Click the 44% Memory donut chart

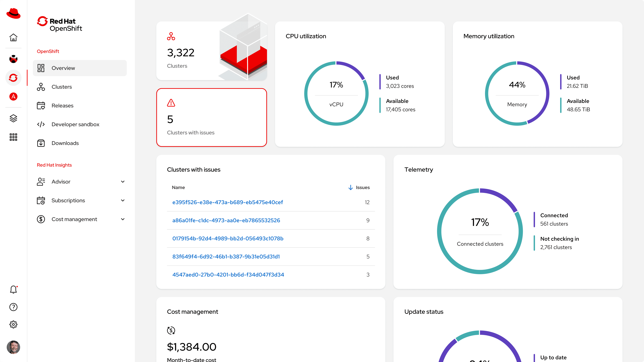click(517, 93)
